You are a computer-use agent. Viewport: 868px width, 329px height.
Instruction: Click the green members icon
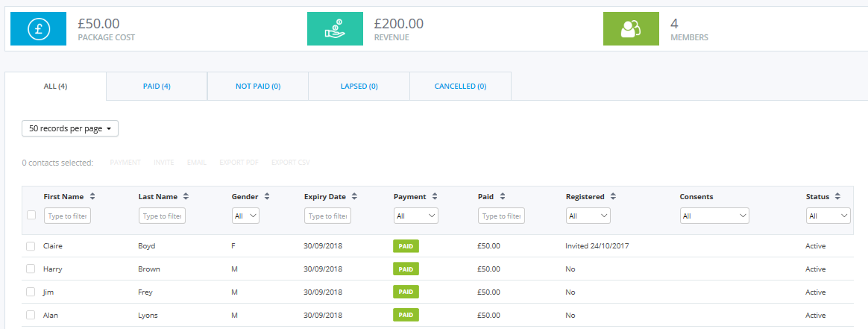click(x=631, y=29)
